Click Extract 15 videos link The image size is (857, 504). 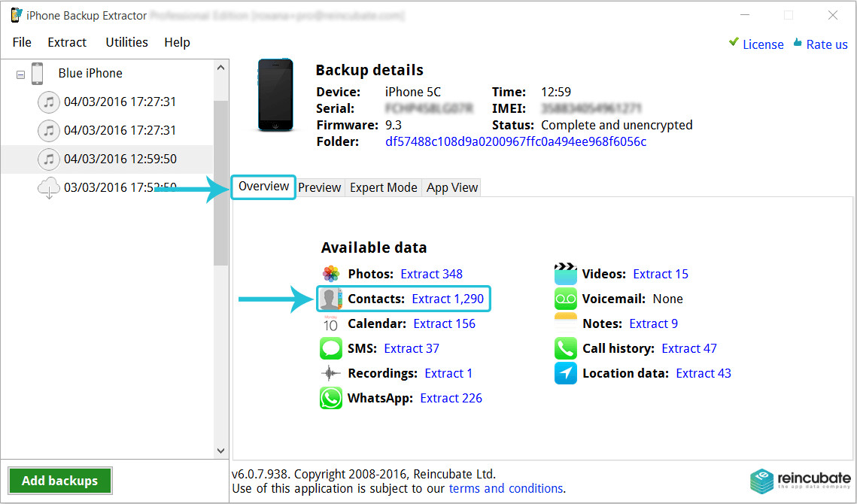point(660,274)
